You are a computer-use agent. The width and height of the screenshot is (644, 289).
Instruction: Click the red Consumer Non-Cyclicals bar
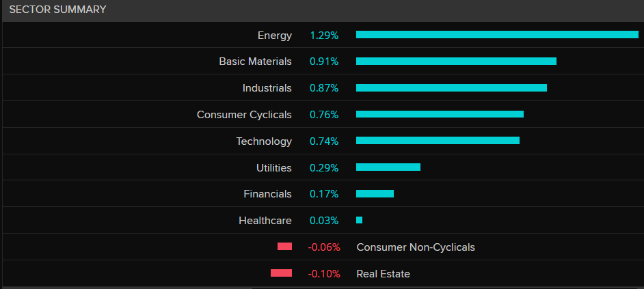tap(284, 247)
